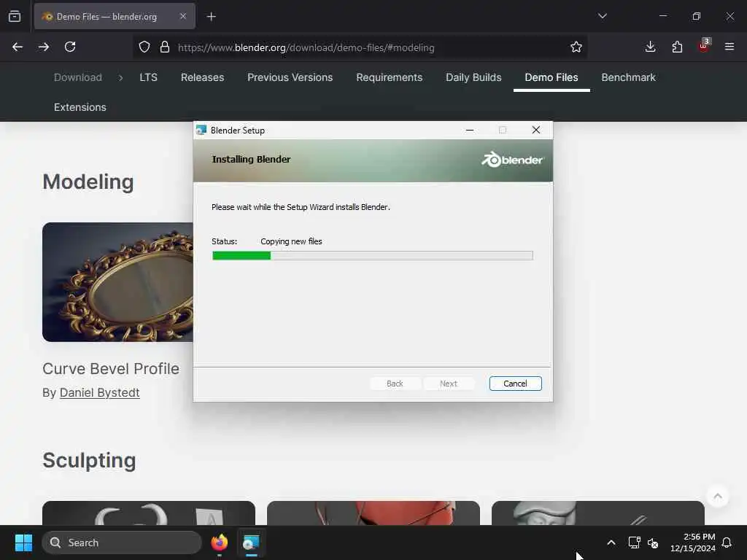Click the installer progress bar
This screenshot has width=747, height=560.
pos(373,256)
